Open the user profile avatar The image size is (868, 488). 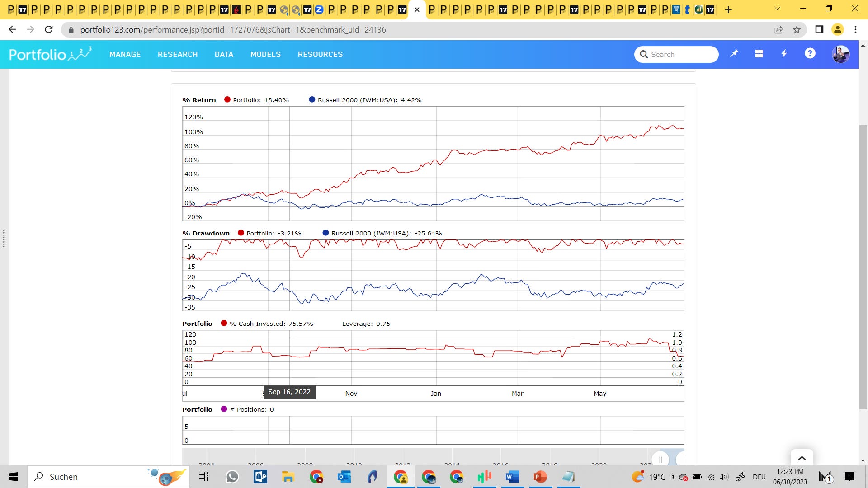840,54
